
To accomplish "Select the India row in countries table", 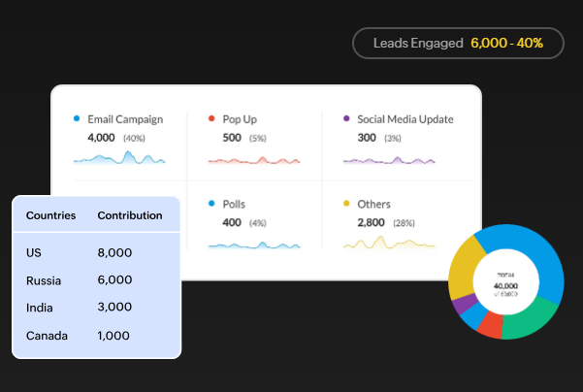I will (95, 308).
